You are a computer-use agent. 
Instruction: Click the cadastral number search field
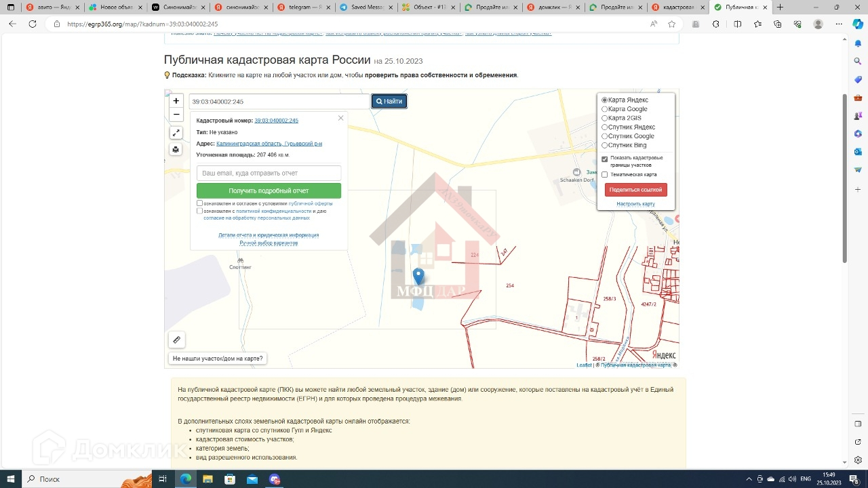coord(279,102)
